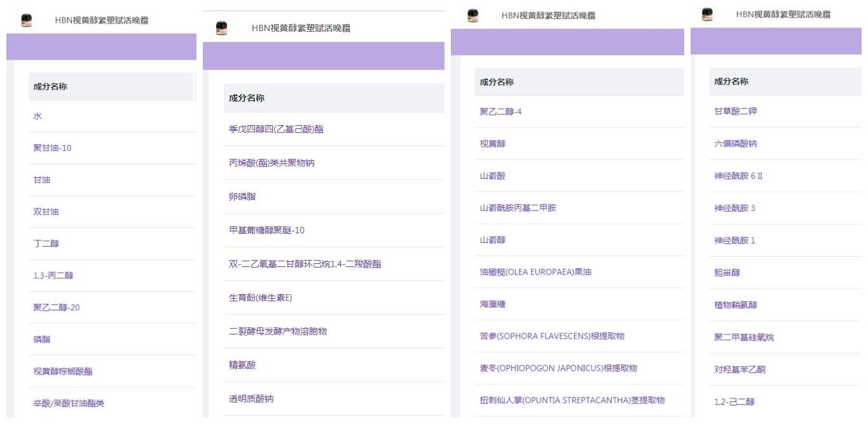Open the 透明质酸钠 ingredient entry
868x424 pixels.
[251, 399]
